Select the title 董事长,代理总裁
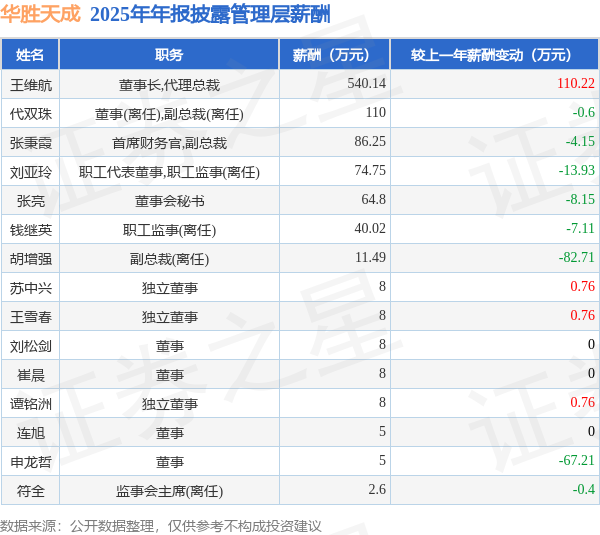 pyautogui.click(x=169, y=85)
